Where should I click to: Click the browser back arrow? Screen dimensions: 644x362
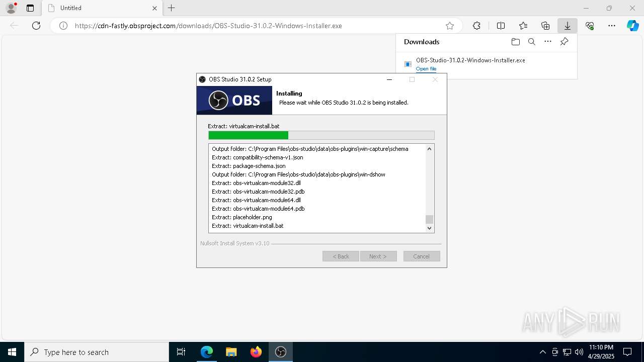pyautogui.click(x=14, y=26)
